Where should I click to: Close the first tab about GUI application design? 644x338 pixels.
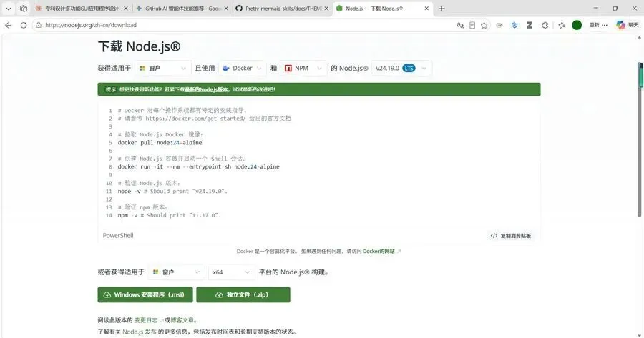(x=126, y=8)
